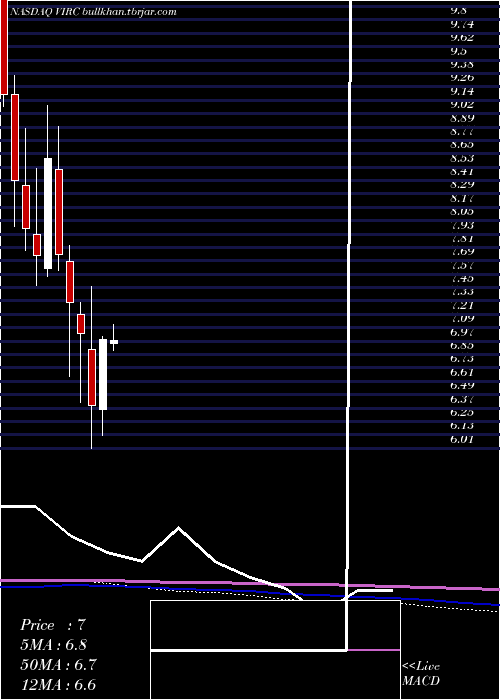Image resolution: width=500 pixels, height=700 pixels.
Task: Click the 5MA : 6.8 readout
Action: point(54,645)
